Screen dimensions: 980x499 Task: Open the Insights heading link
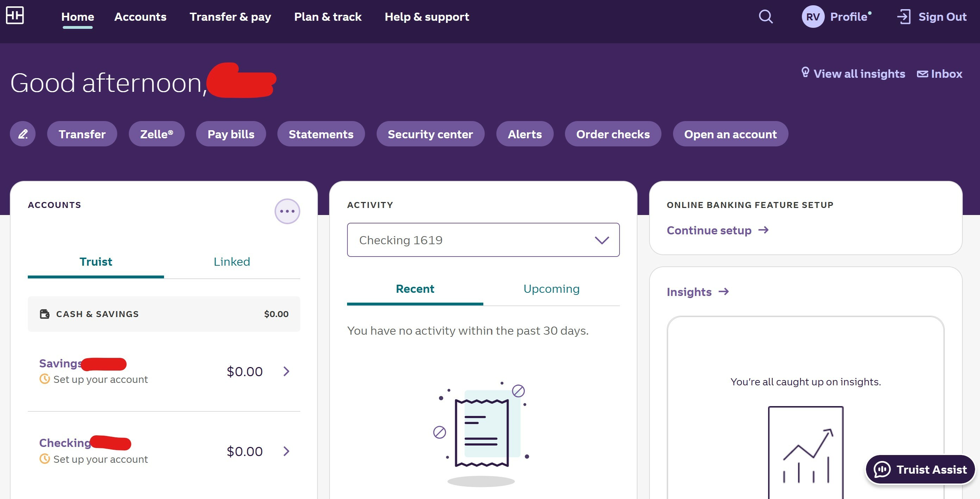(689, 292)
